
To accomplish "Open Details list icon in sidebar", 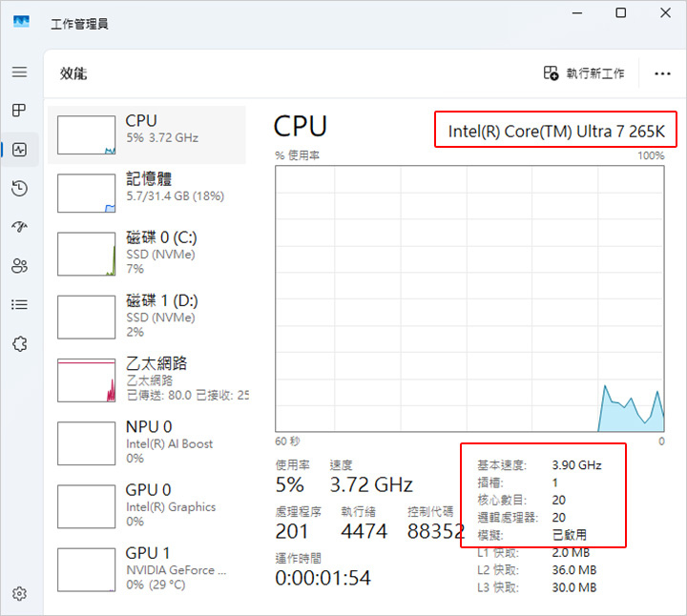I will pyautogui.click(x=19, y=304).
